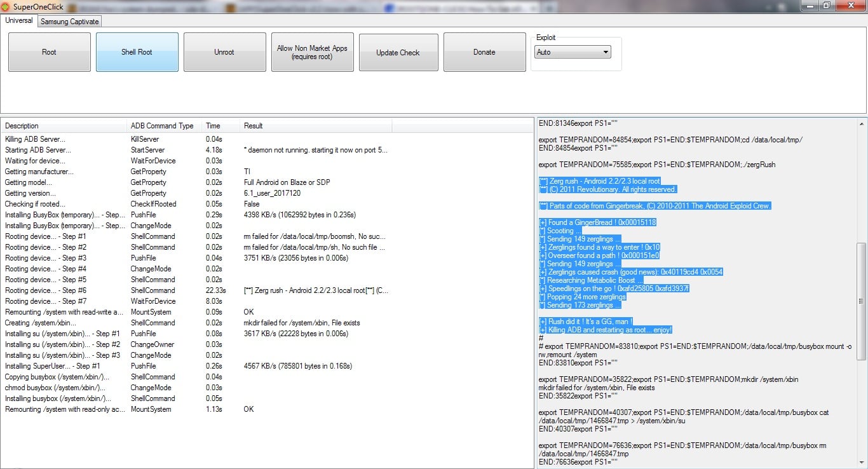The width and height of the screenshot is (868, 469).
Task: Click the SuperOneClick app icon in title bar
Action: 6,6
